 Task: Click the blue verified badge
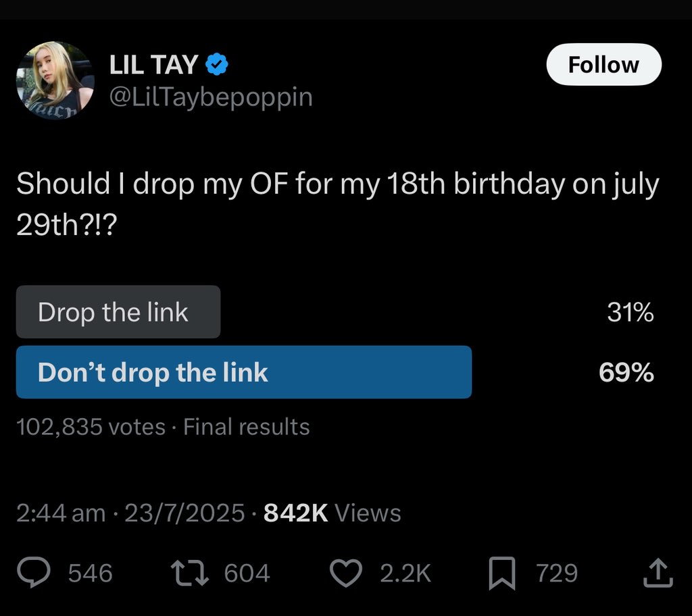pos(217,64)
